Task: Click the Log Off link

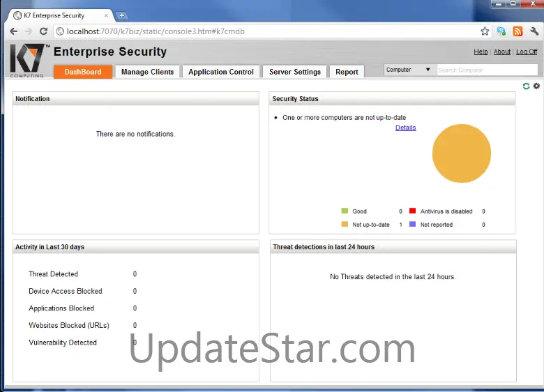Action: click(527, 52)
